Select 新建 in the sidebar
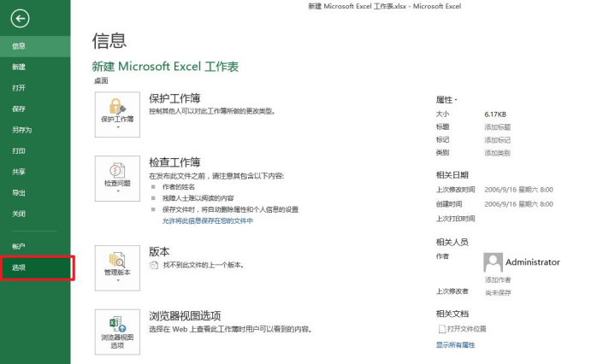 (35, 67)
